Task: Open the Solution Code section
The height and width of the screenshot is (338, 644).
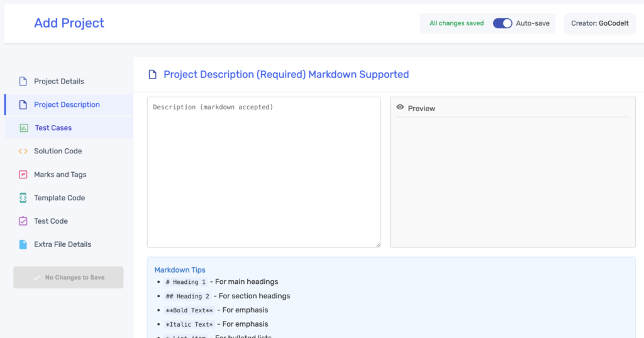Action: click(58, 151)
